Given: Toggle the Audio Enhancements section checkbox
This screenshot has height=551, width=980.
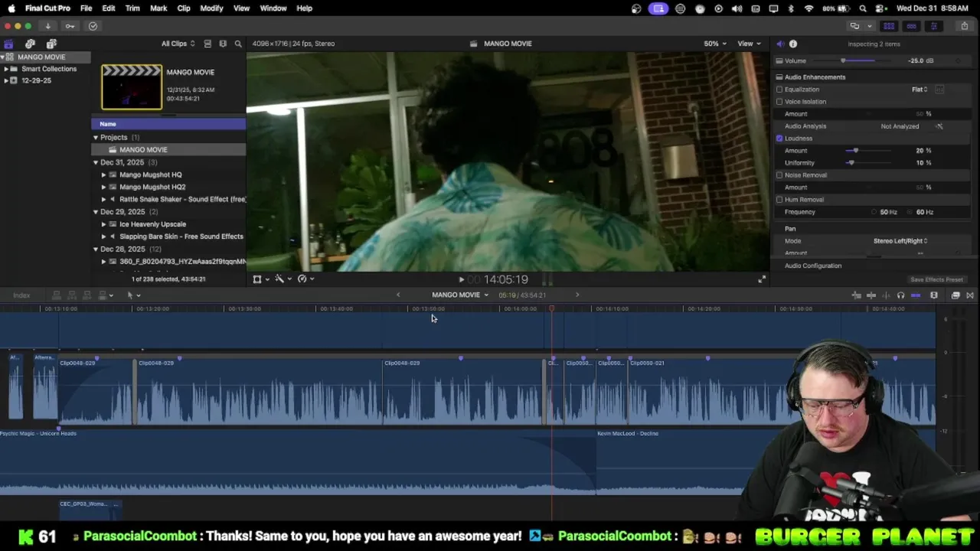Looking at the screenshot, I should pos(779,77).
